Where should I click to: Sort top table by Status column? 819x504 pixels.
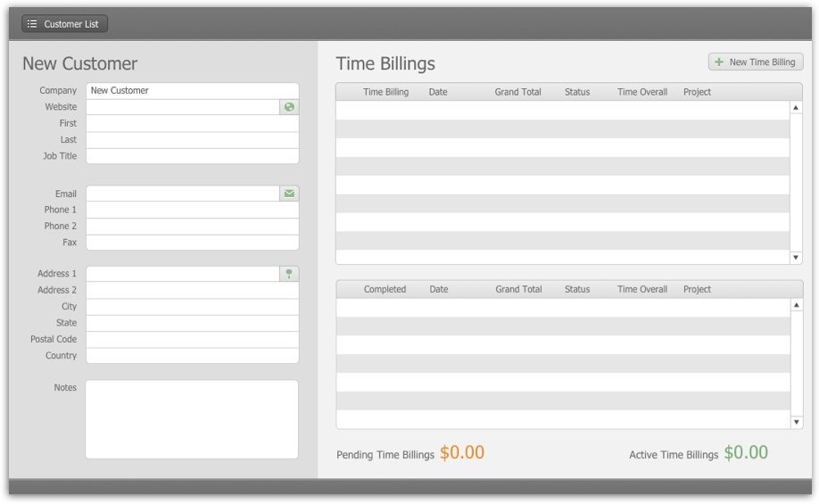(577, 92)
